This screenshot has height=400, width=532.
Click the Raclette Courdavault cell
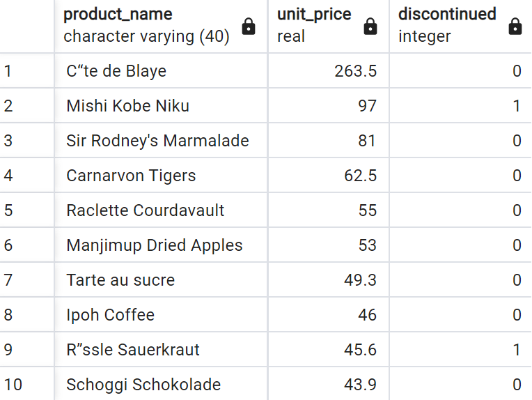(161, 210)
